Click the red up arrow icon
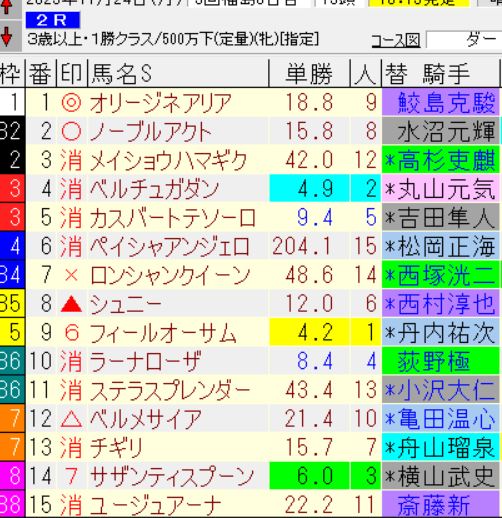The image size is (502, 518). click(7, 8)
